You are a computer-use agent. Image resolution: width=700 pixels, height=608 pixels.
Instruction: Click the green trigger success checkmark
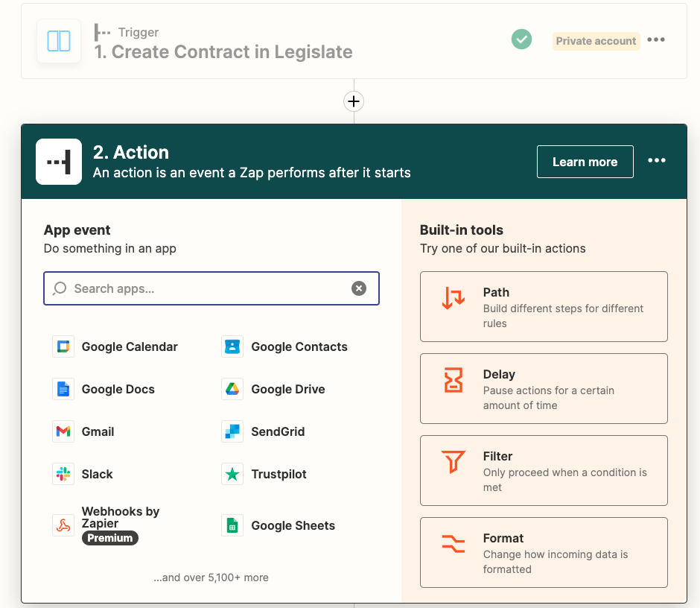click(521, 39)
